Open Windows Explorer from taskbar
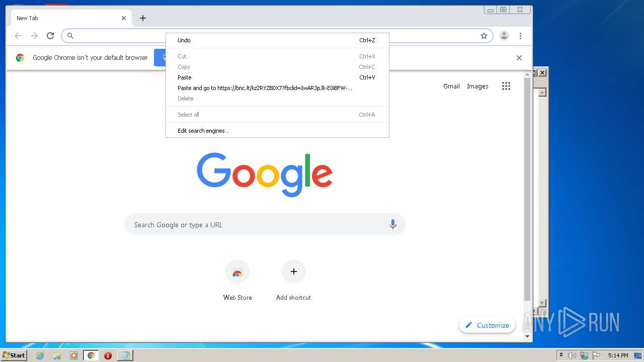Image resolution: width=644 pixels, height=362 pixels. (57, 355)
